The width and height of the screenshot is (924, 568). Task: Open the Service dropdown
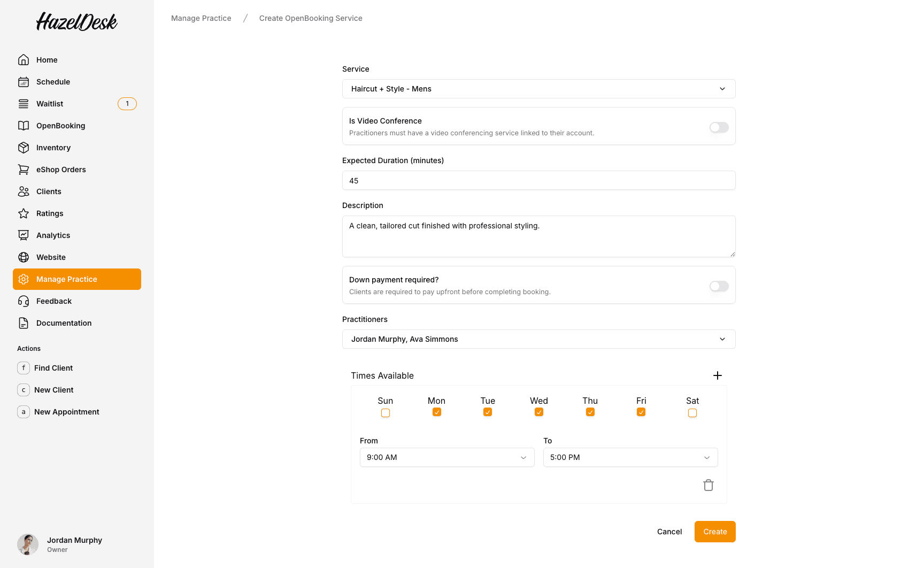pos(538,89)
